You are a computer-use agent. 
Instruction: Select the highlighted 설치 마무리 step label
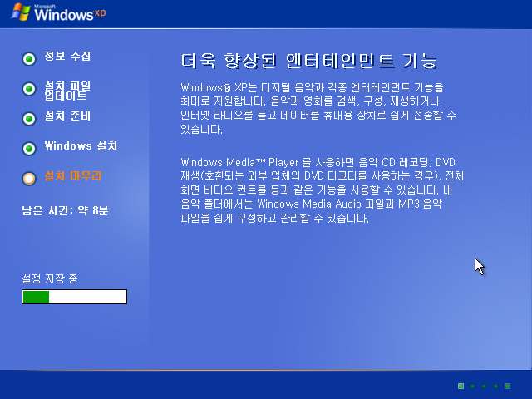click(x=73, y=175)
